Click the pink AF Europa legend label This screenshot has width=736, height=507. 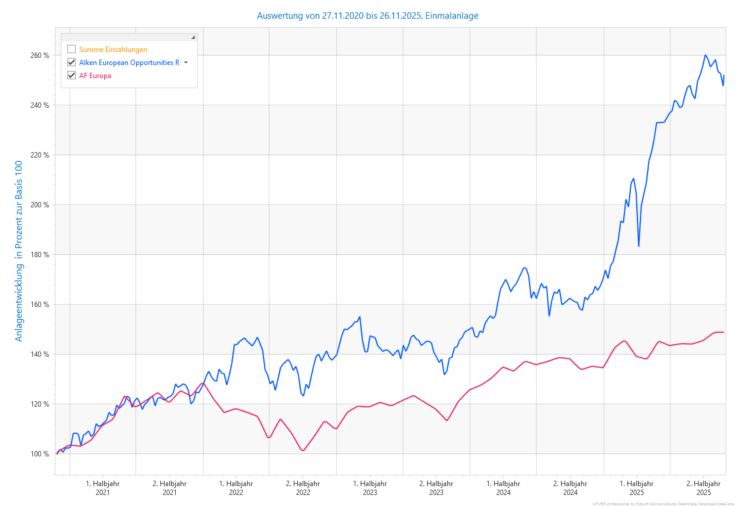click(94, 75)
